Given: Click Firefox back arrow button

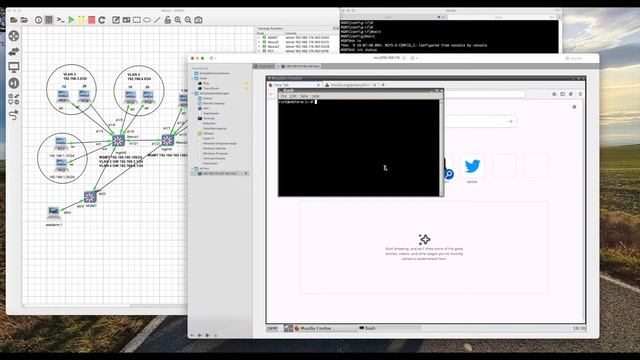Looking at the screenshot, I should tap(272, 94).
